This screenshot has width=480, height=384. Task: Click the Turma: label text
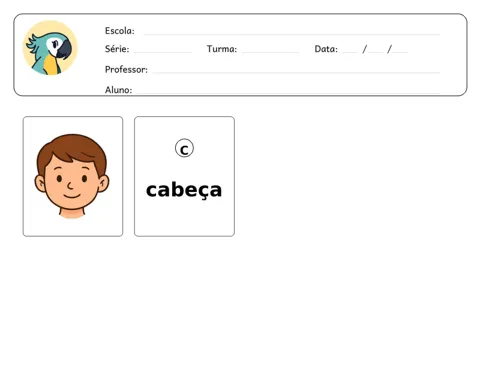[222, 49]
